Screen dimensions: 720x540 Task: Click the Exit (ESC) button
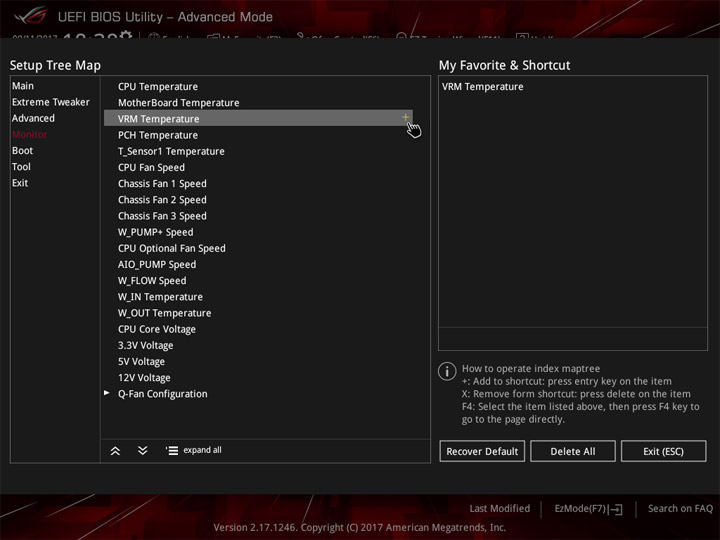[x=663, y=451]
